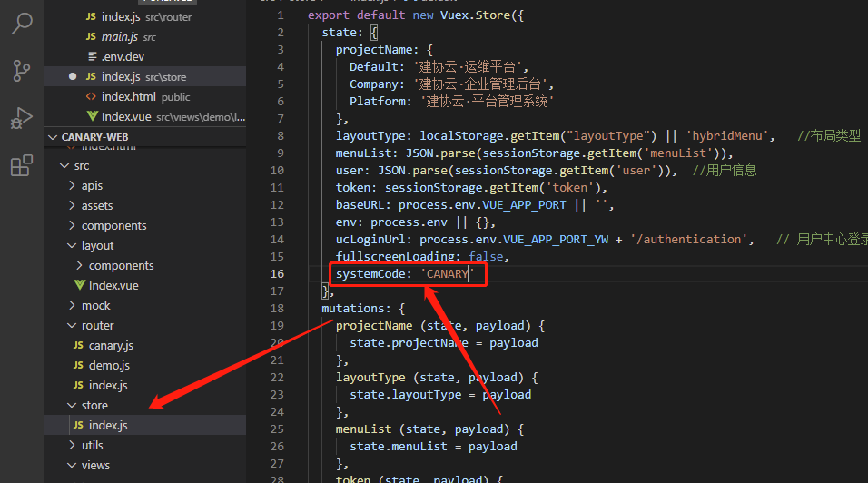The image size is (868, 483).
Task: Open the Run and Debug view
Action: coord(22,118)
